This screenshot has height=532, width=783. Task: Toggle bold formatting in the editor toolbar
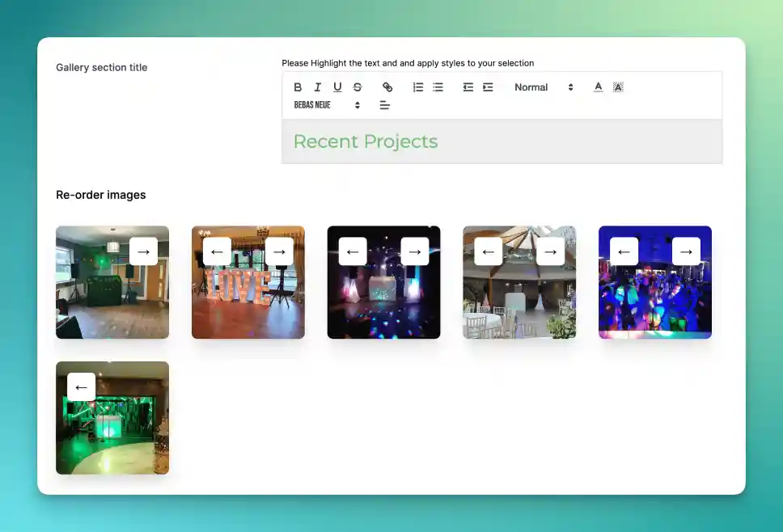pyautogui.click(x=298, y=87)
